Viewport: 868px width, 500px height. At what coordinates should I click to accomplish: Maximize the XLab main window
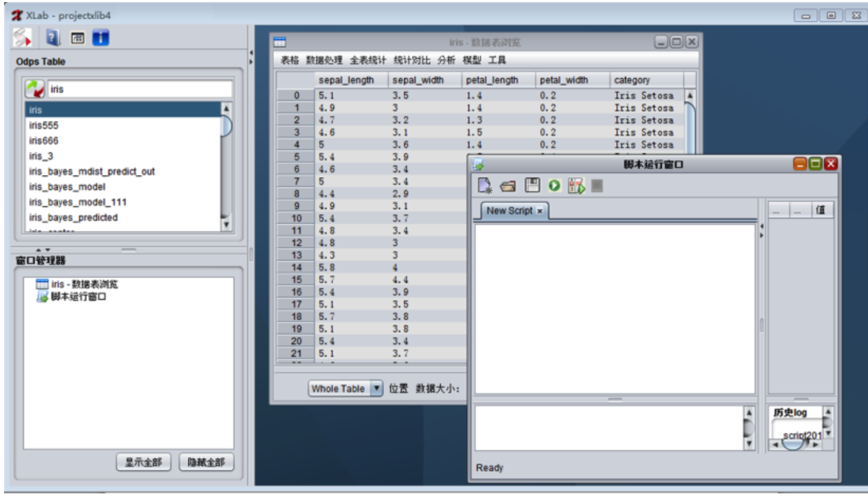(x=831, y=15)
